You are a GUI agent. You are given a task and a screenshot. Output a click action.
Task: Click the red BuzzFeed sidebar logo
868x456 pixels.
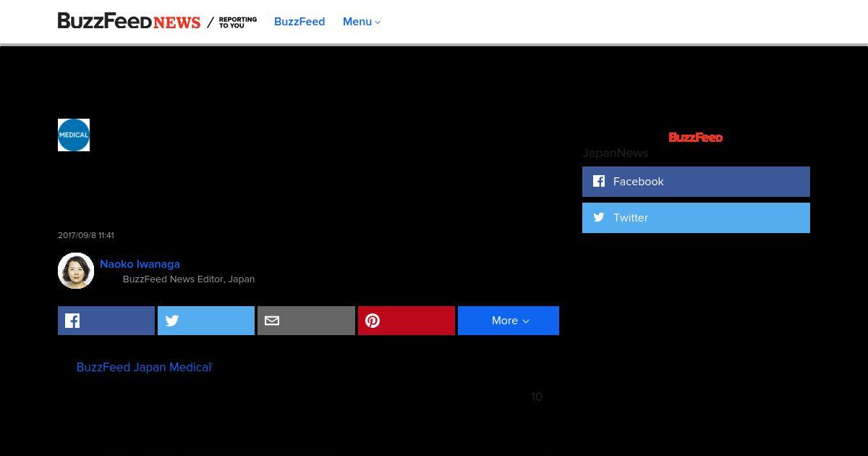696,137
